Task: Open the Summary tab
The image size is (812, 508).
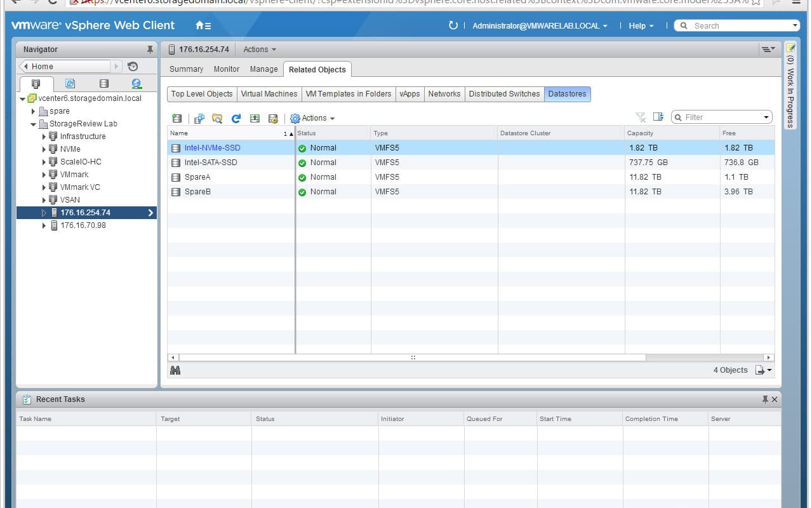Action: pyautogui.click(x=186, y=69)
